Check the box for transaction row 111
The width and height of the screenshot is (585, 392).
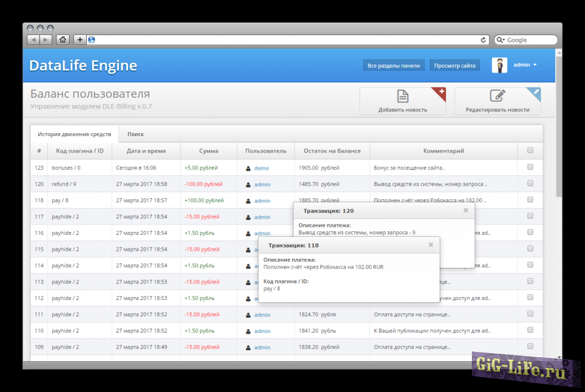click(530, 314)
